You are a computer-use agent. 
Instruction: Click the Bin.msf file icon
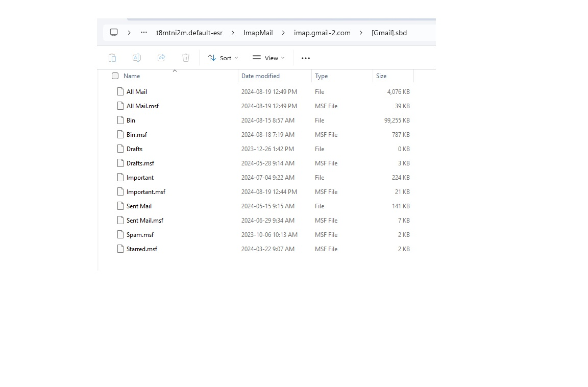(x=120, y=135)
